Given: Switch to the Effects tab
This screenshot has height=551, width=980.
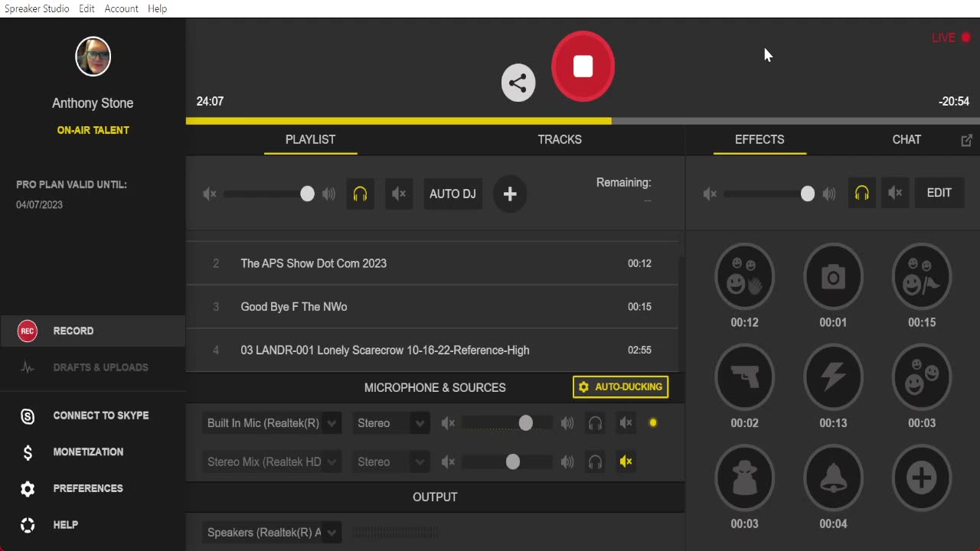Looking at the screenshot, I should pyautogui.click(x=759, y=139).
